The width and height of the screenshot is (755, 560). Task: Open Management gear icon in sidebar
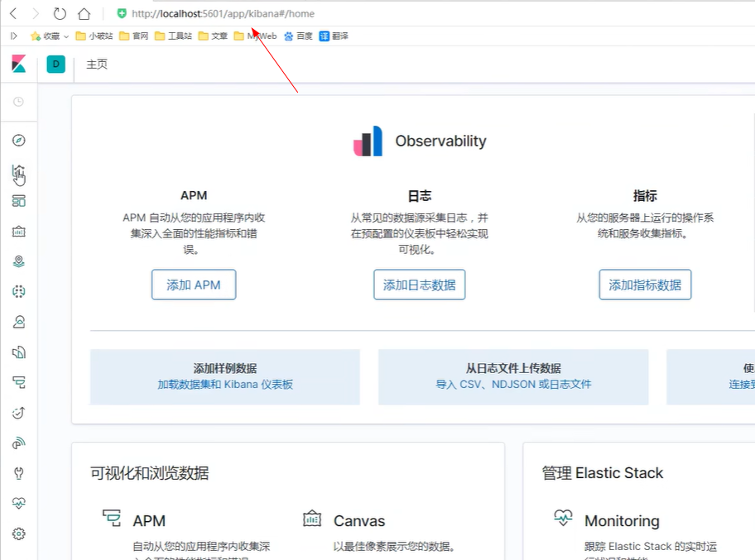click(18, 534)
